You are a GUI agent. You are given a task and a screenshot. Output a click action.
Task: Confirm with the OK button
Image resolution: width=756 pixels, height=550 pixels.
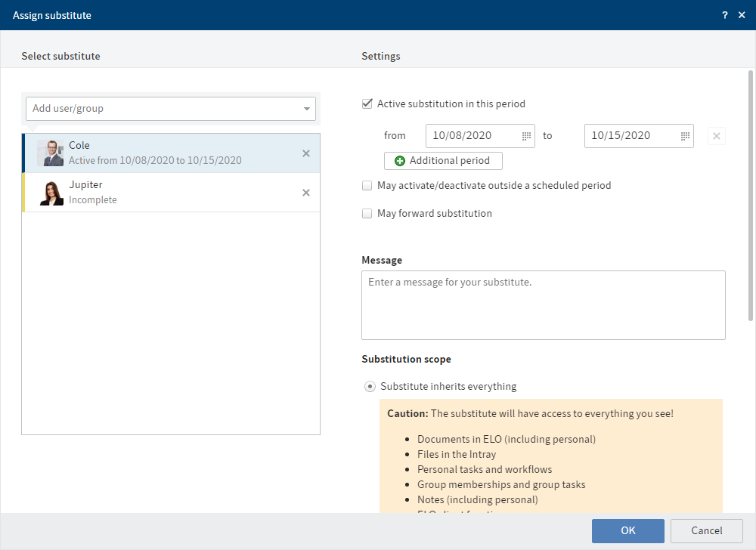point(628,531)
